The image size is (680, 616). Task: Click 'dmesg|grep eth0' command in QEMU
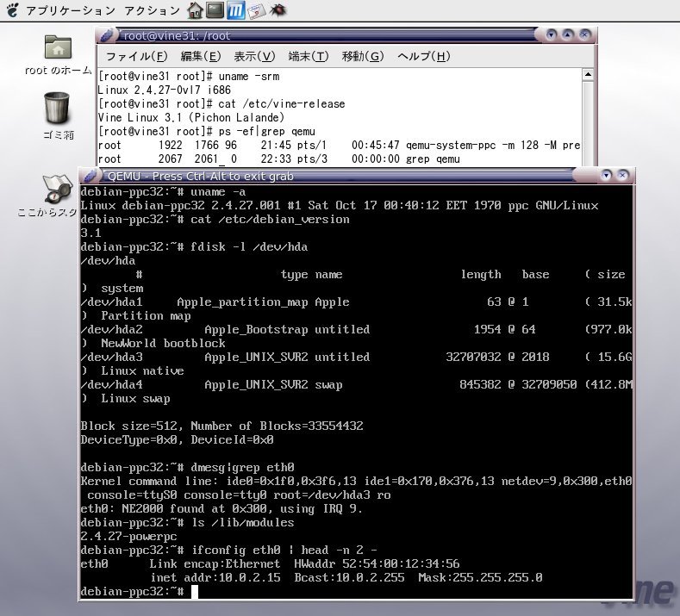[242, 467]
